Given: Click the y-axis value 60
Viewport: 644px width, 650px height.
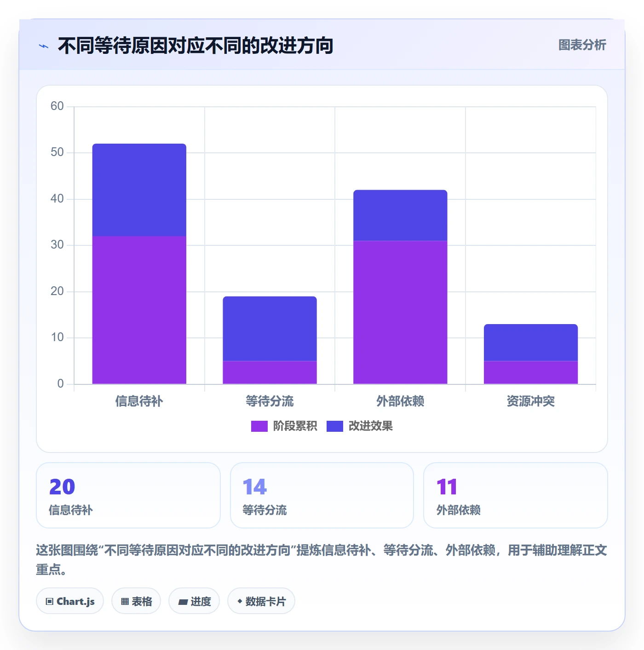Looking at the screenshot, I should coord(57,106).
